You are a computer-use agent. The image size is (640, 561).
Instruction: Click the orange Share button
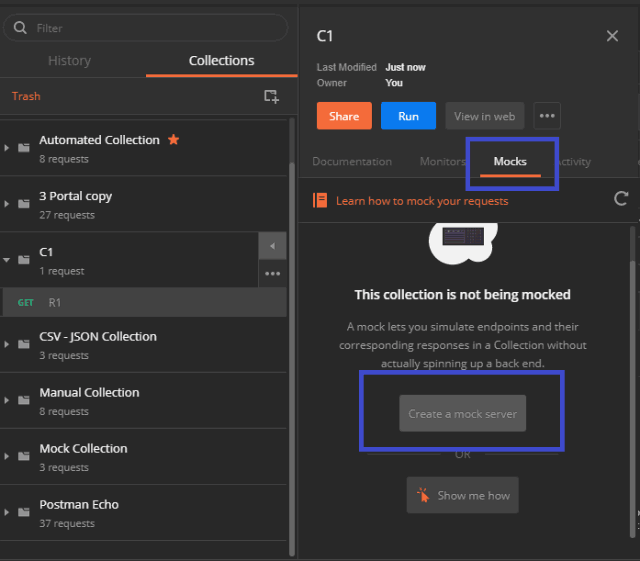(x=344, y=116)
